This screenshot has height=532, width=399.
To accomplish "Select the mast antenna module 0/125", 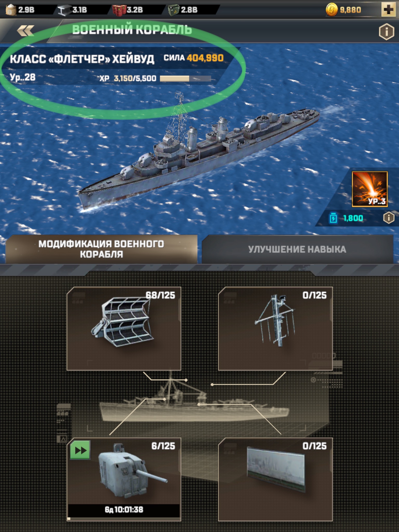I will 275,329.
